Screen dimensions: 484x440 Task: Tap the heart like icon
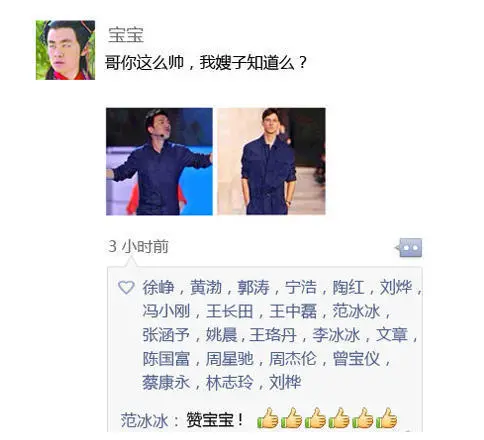[126, 287]
